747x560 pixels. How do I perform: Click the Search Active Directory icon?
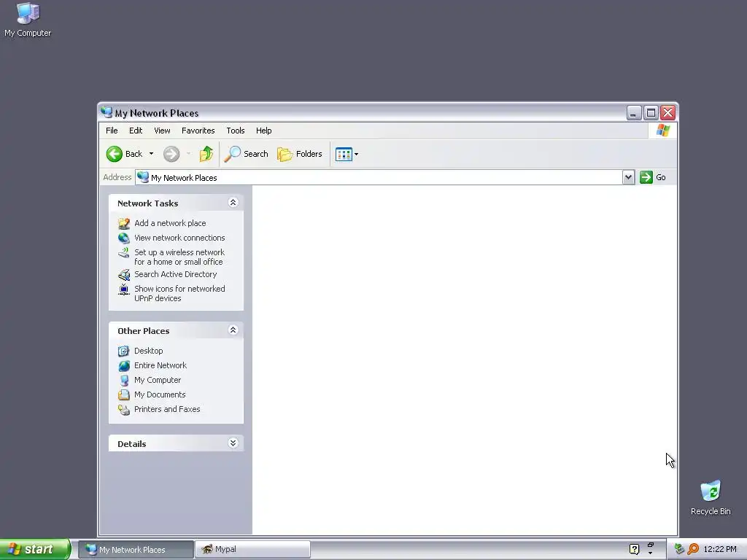124,275
